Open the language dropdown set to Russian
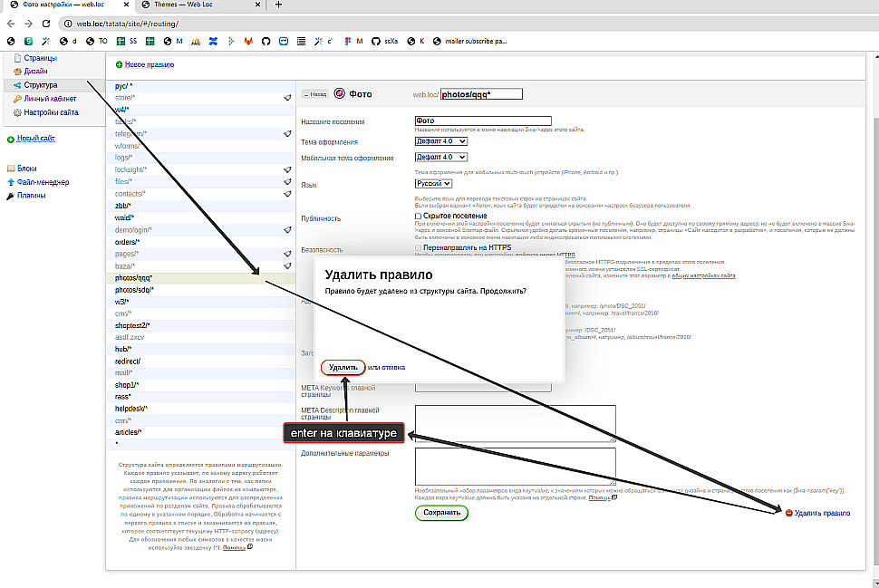The width and height of the screenshot is (879, 588). 433,184
